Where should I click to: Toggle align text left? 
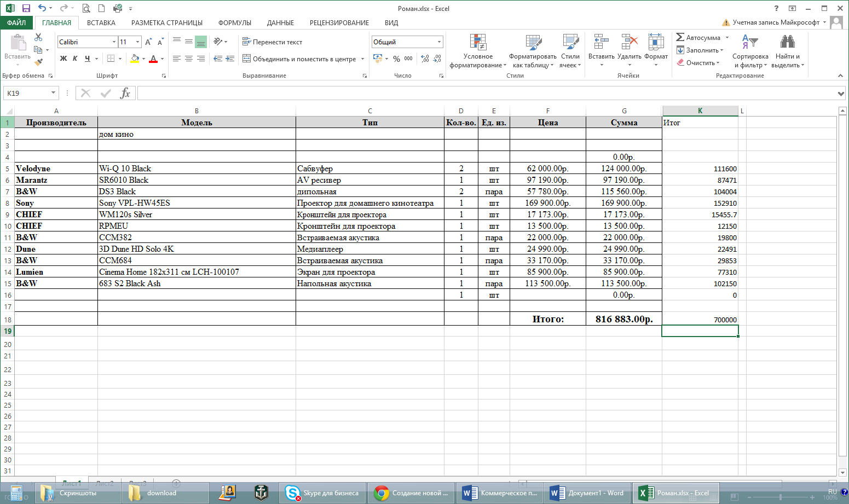[177, 59]
